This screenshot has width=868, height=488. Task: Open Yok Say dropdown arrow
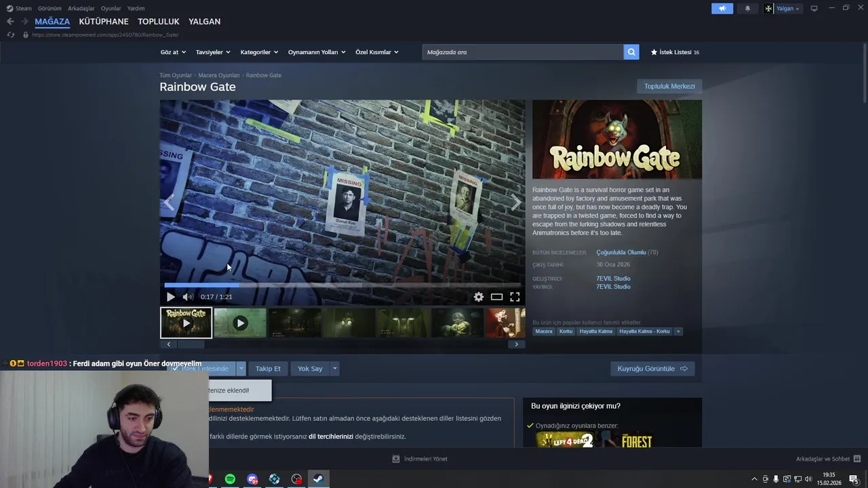click(334, 369)
